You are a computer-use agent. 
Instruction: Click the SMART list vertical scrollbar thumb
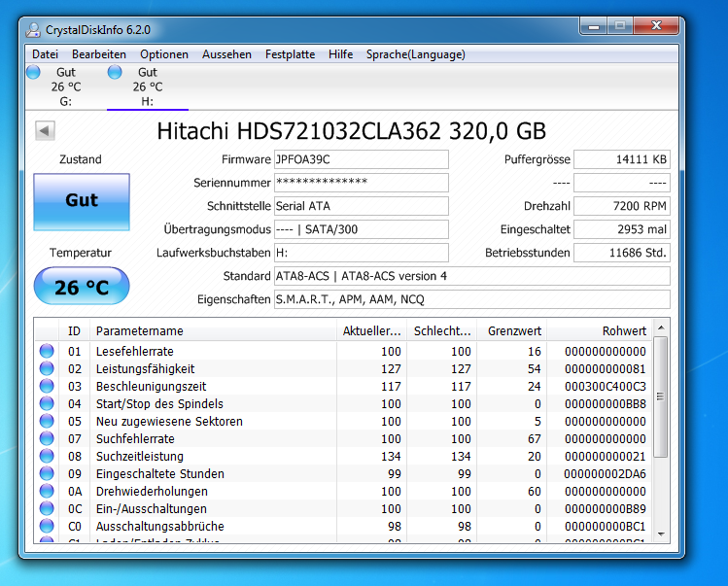tap(661, 397)
